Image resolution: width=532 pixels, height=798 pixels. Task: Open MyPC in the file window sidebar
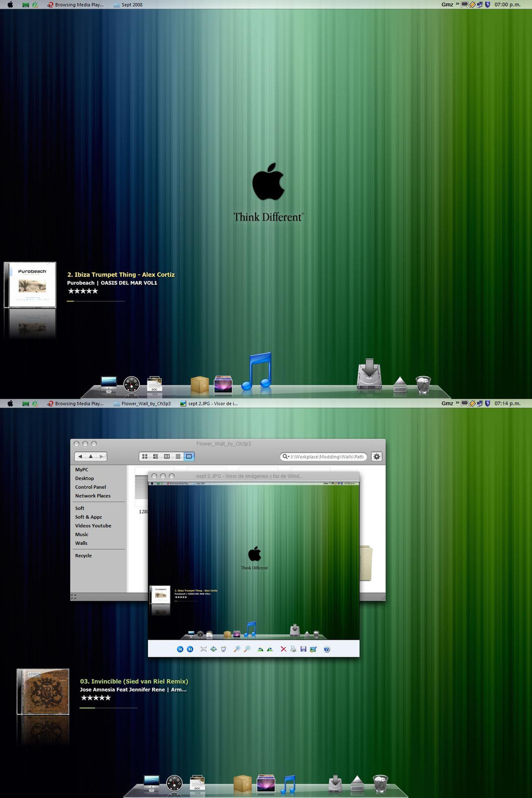point(82,470)
